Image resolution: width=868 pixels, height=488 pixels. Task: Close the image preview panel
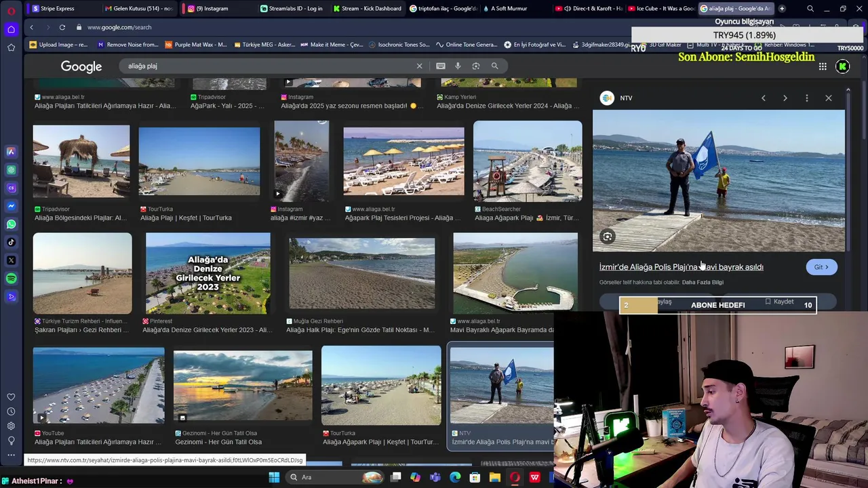click(x=829, y=98)
